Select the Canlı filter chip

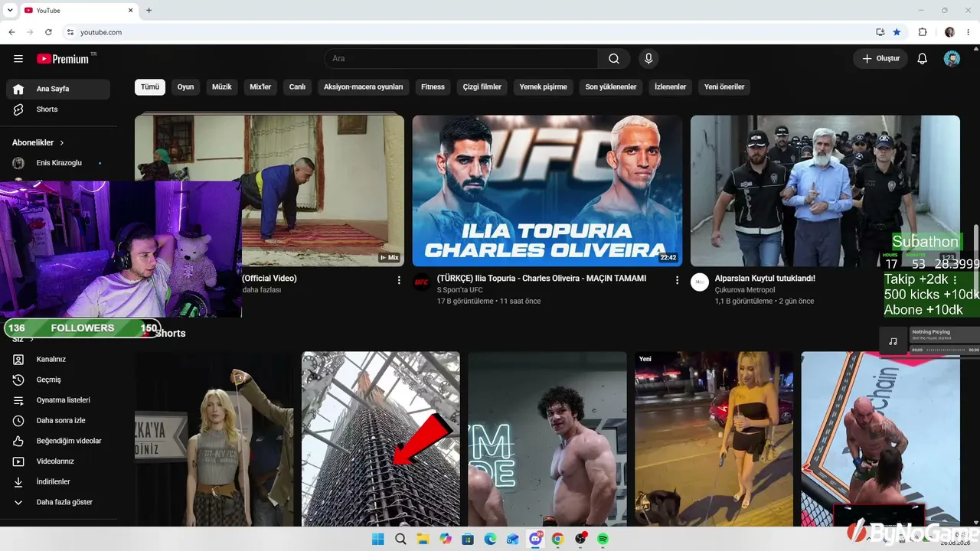pyautogui.click(x=297, y=87)
